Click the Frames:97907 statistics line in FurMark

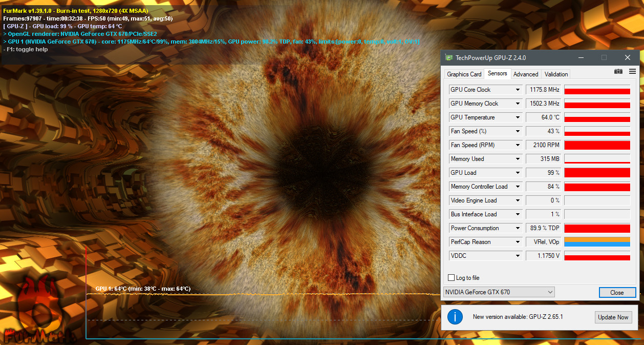88,18
